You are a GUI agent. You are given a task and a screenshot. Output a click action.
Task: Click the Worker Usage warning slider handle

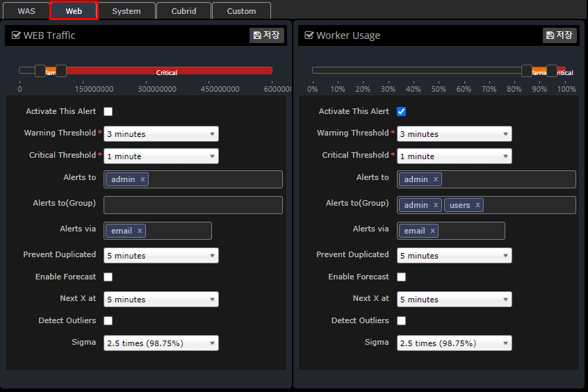[527, 70]
